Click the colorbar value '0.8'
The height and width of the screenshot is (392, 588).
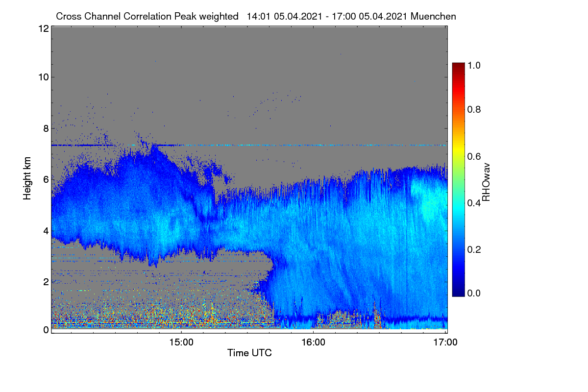pyautogui.click(x=475, y=109)
